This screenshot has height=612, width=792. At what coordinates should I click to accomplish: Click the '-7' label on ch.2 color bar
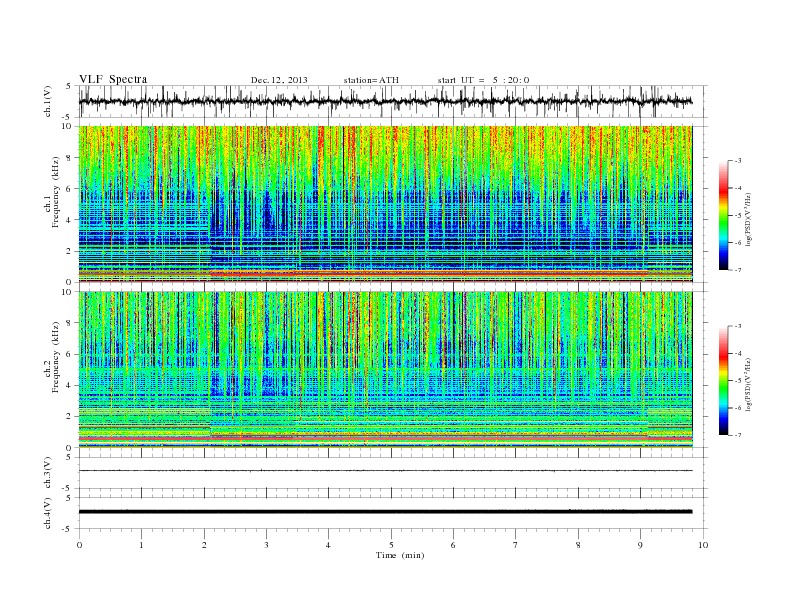738,435
